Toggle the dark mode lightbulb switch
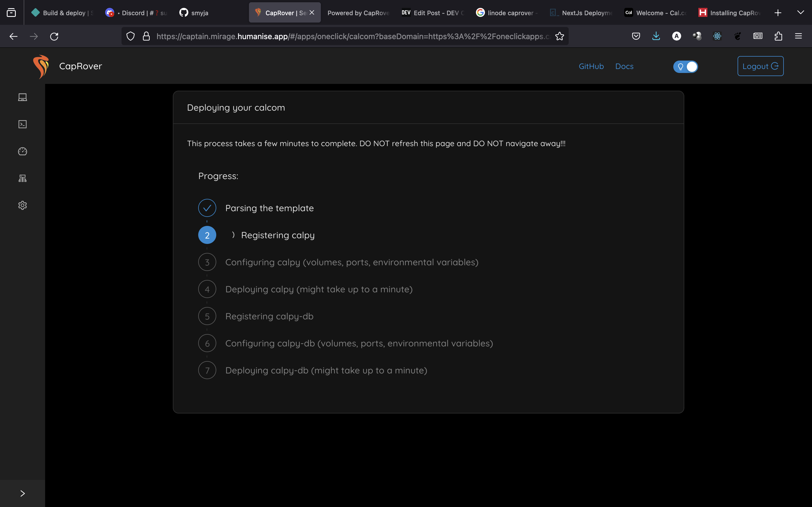This screenshot has height=507, width=812. click(685, 67)
